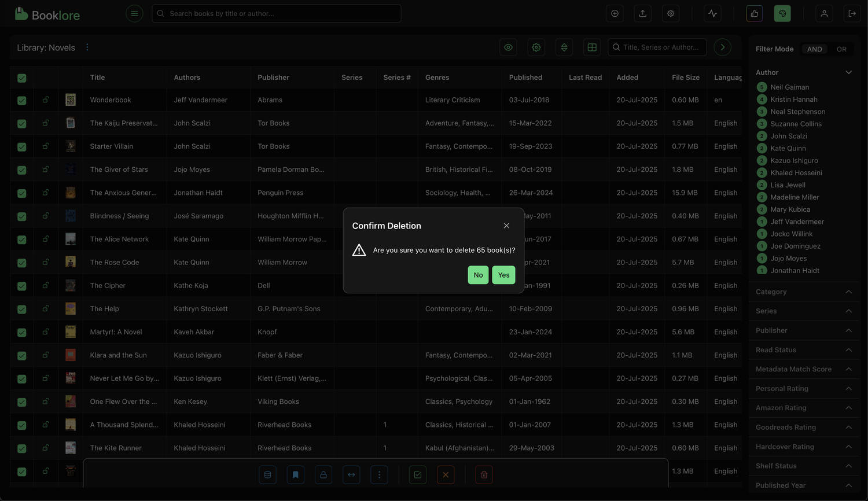The width and height of the screenshot is (868, 501).
Task: Confirm deletion by clicking Yes
Action: [x=503, y=275]
